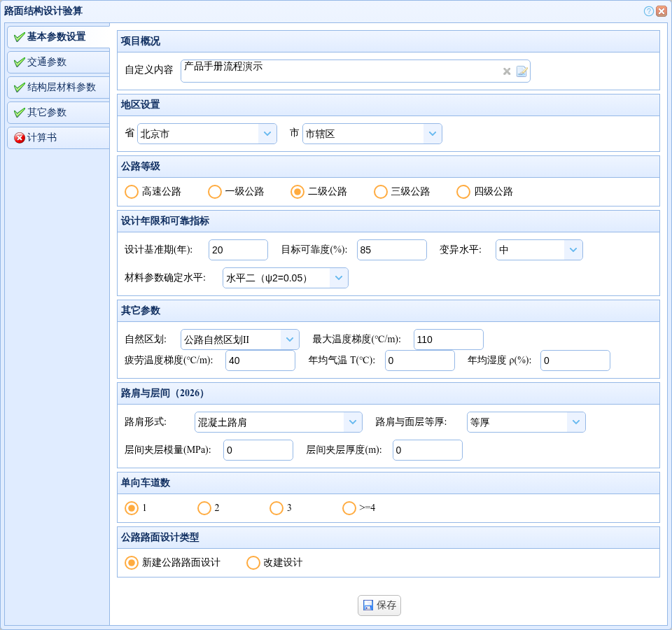
Task: Clear the 自定义内容 text with the X icon
Action: (x=507, y=71)
